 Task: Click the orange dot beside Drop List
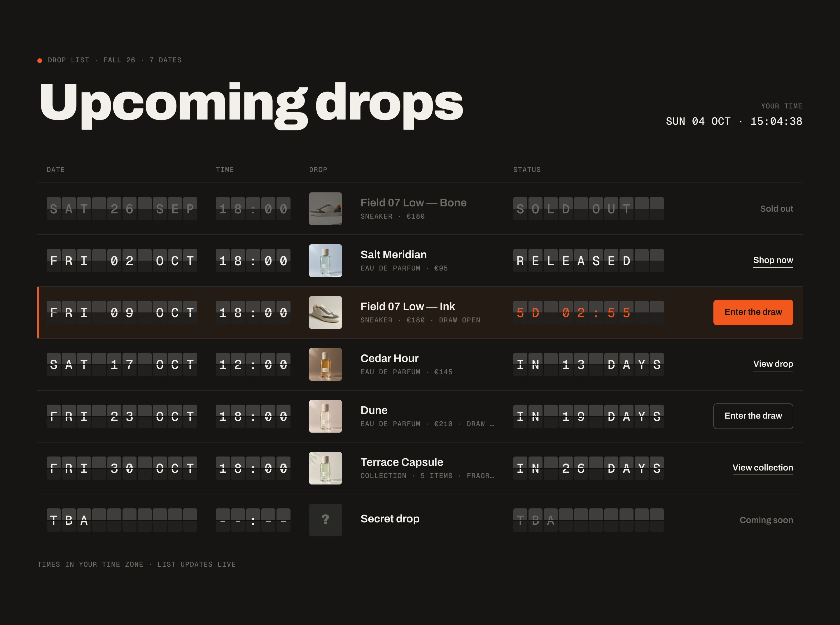tap(40, 61)
